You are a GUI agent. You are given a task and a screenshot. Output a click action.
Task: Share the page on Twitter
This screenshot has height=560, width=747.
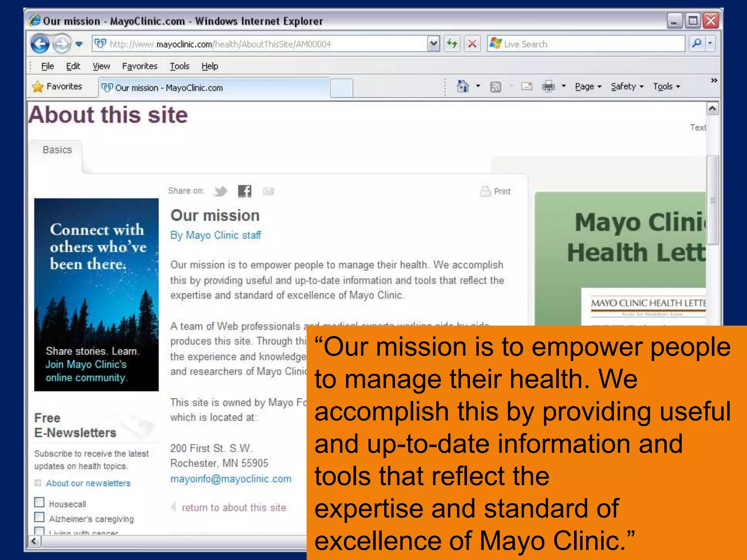click(221, 191)
